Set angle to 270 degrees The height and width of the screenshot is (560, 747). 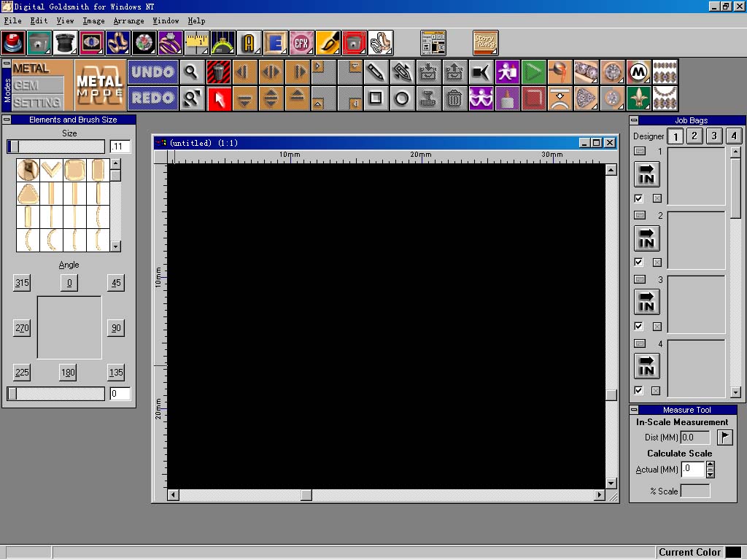coord(22,327)
